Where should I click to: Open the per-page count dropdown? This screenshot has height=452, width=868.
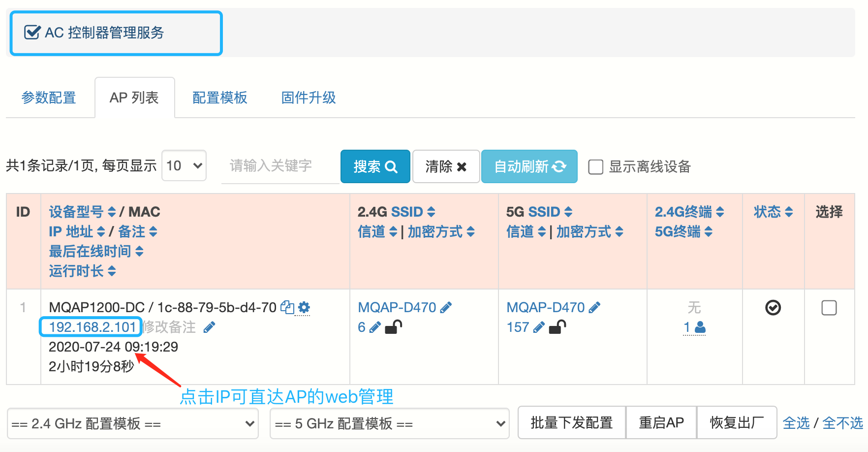(184, 166)
